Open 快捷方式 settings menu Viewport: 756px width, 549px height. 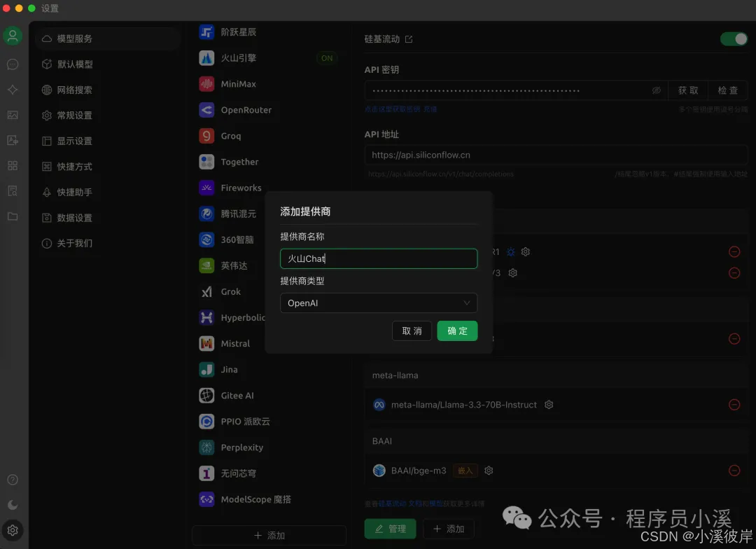(x=107, y=167)
